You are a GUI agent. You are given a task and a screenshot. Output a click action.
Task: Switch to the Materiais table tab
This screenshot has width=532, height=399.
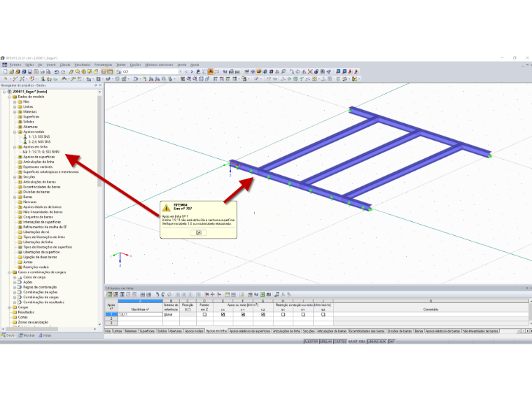point(131,331)
